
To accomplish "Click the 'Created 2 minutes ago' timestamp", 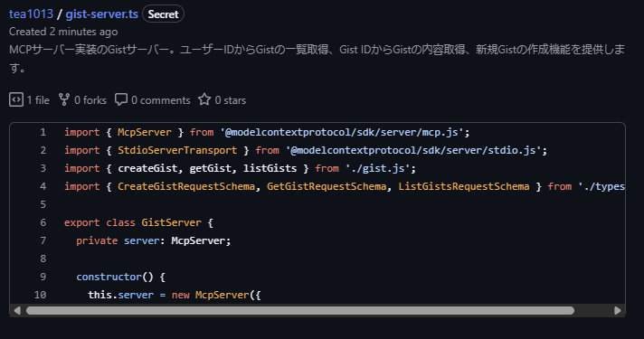I will click(63, 32).
